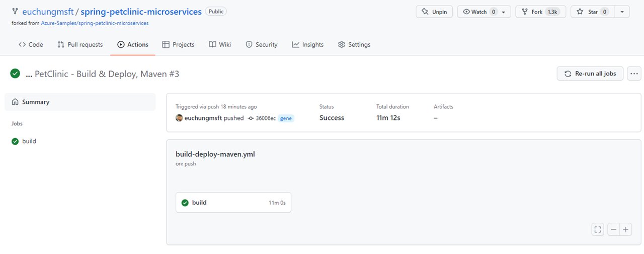Viewport: 644px width, 254px height.
Task: Select the Actions tab
Action: [132, 44]
